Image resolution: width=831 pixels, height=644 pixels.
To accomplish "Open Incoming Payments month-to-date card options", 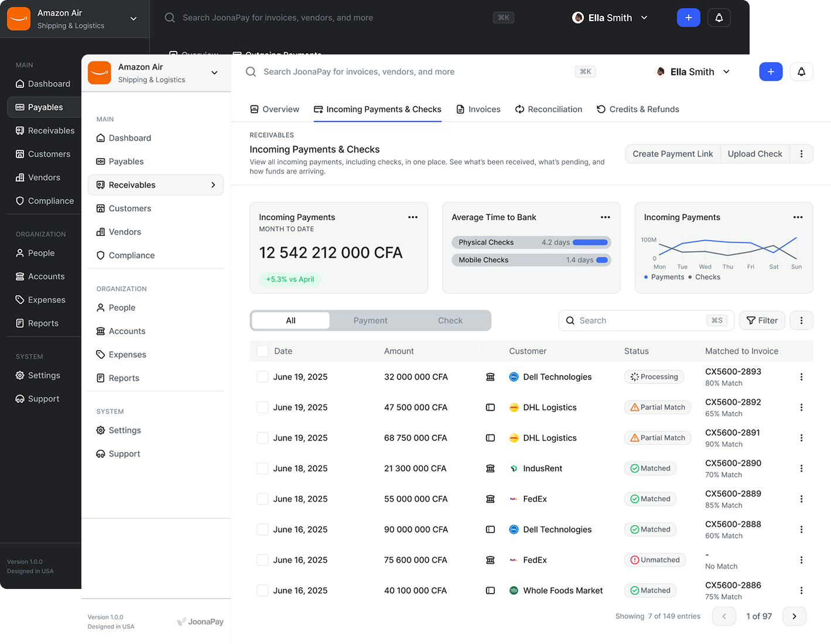I will click(x=413, y=217).
